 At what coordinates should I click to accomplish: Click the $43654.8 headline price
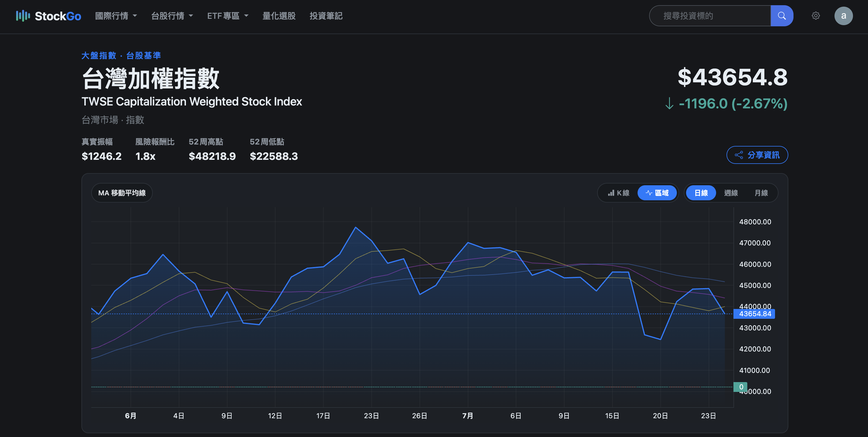click(x=733, y=77)
